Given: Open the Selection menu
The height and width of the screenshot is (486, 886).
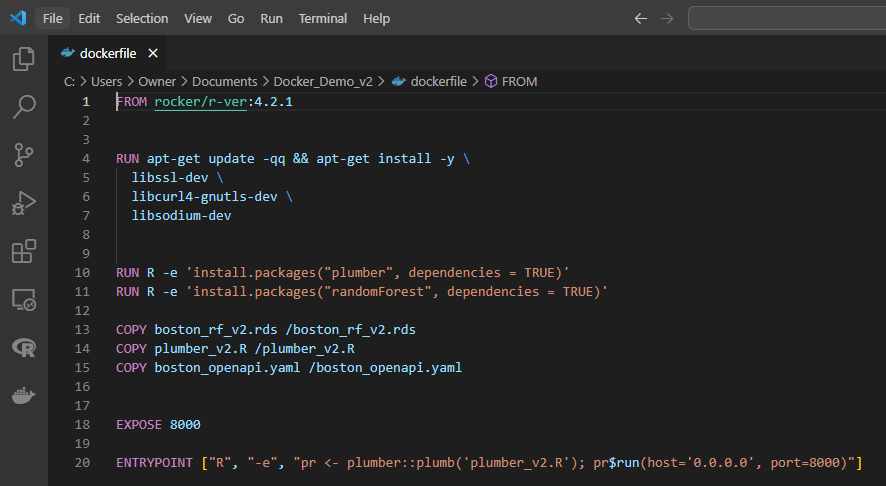Looking at the screenshot, I should (x=142, y=18).
